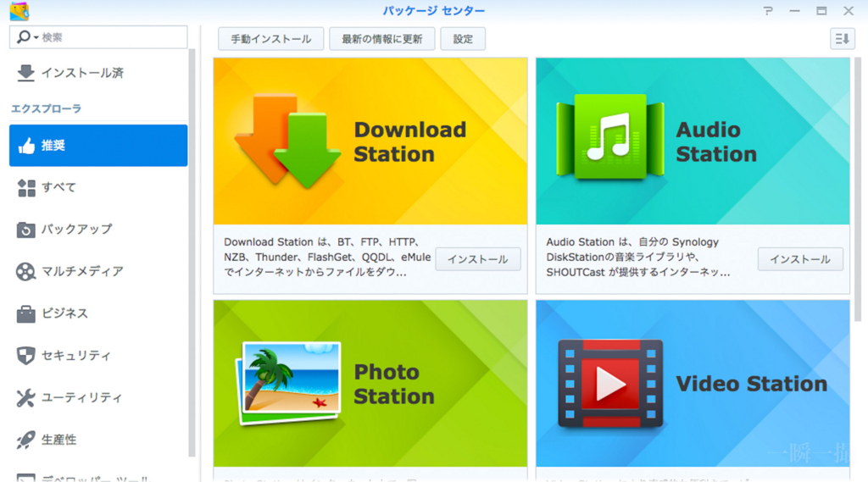
Task: Click the Manual Install (手動インストール) button
Action: (x=270, y=39)
